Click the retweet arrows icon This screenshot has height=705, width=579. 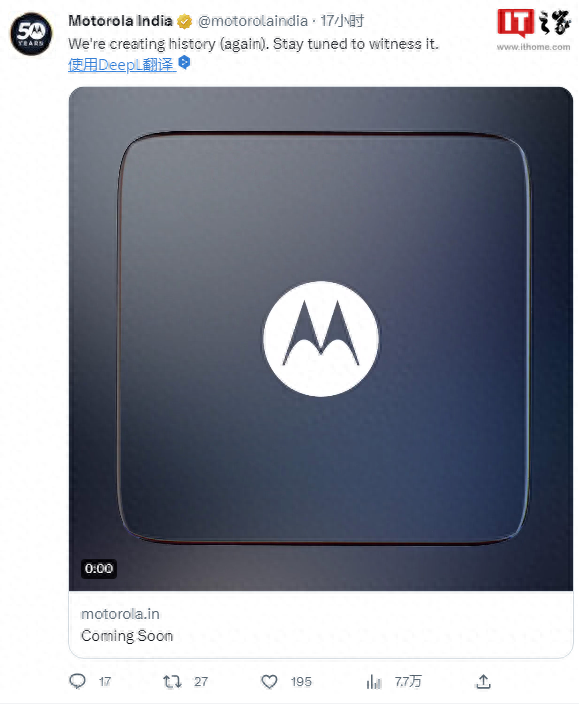coord(172,682)
